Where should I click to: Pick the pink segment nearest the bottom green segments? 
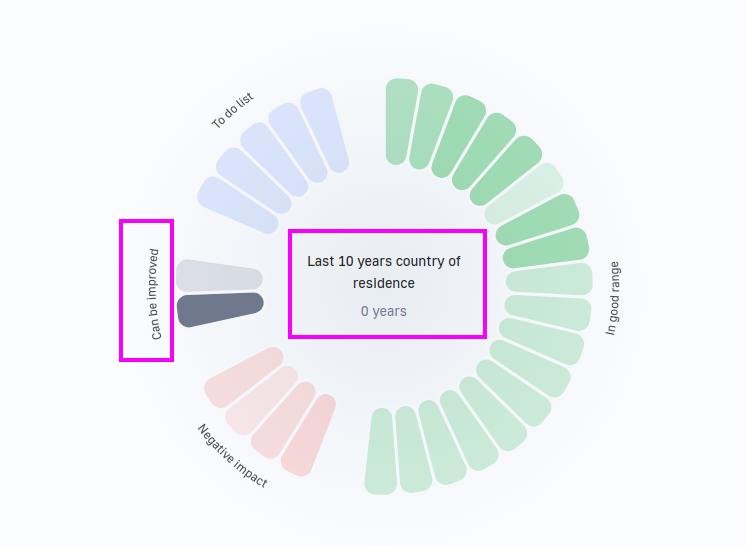point(309,435)
